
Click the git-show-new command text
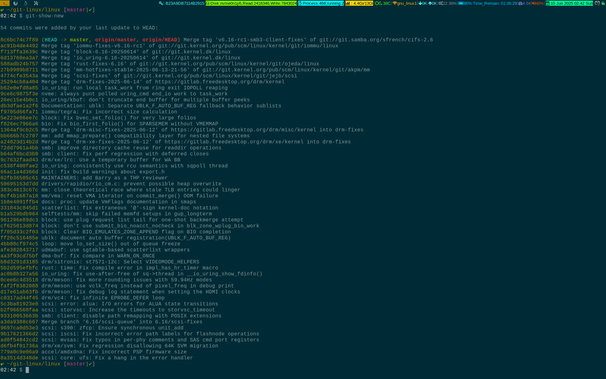click(44, 16)
